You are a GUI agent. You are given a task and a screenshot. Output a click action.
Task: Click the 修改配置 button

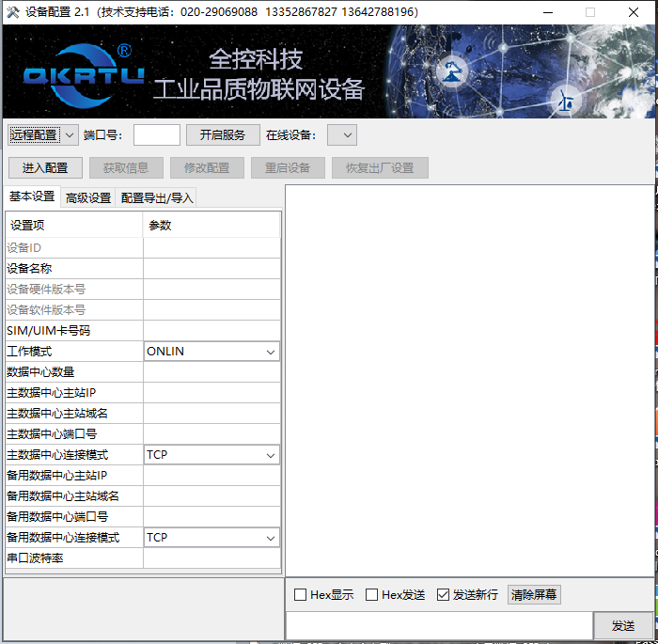coord(207,168)
